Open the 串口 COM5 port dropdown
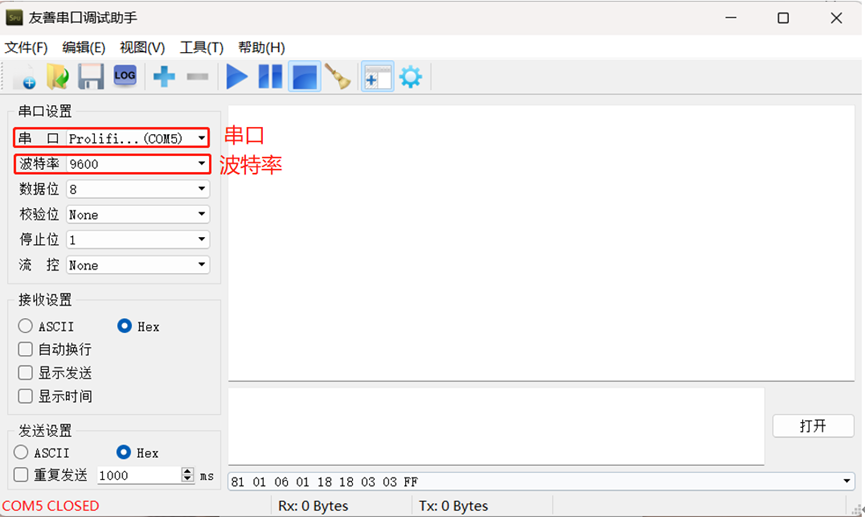Screen dimensions: 865x517 coord(137,138)
